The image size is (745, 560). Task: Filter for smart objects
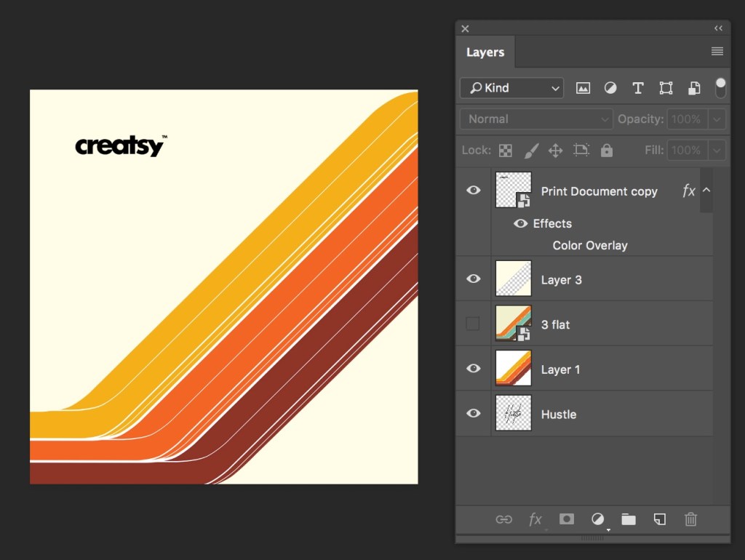[x=693, y=87]
